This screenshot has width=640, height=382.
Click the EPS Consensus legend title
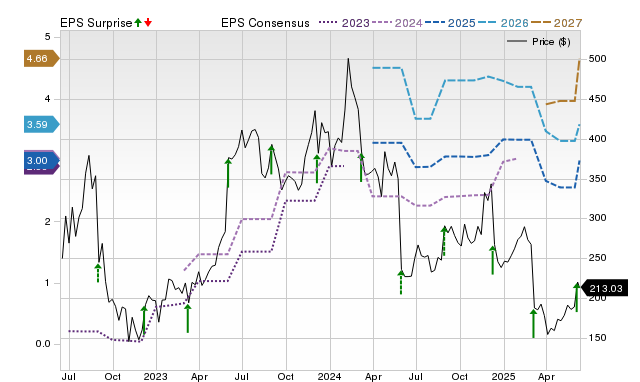click(265, 23)
